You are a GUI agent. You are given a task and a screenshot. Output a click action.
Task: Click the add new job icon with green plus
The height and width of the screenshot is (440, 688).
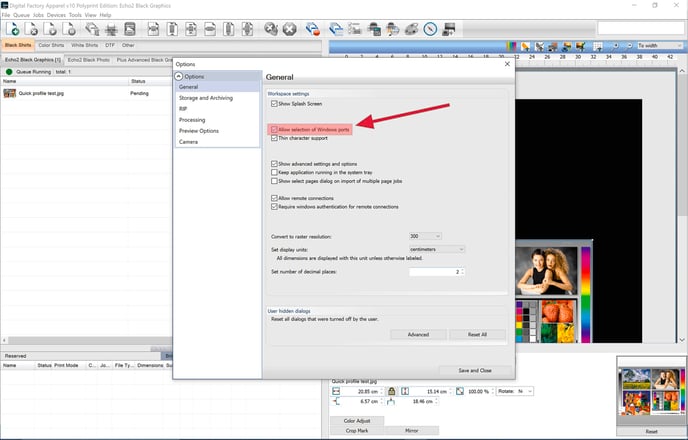click(x=12, y=29)
